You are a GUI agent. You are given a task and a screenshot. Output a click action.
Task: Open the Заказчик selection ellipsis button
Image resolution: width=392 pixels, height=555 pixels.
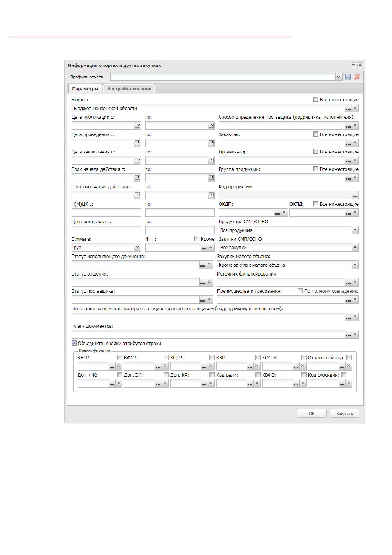pyautogui.click(x=348, y=143)
